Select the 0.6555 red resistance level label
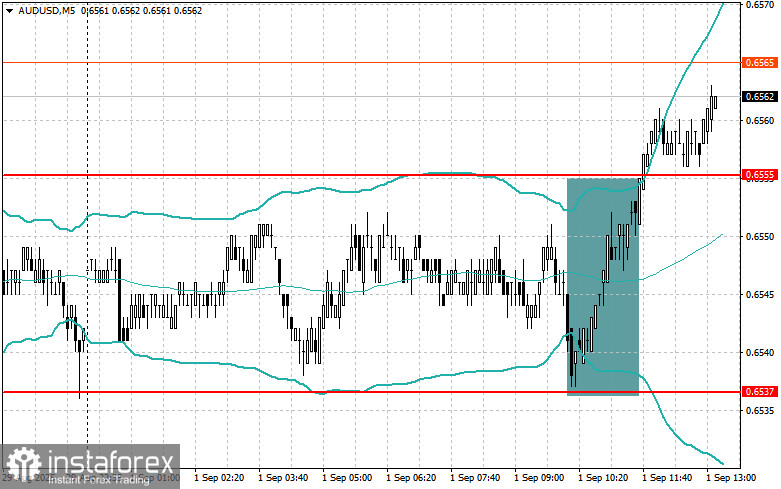Screen dimensions: 781x489 pyautogui.click(x=760, y=175)
